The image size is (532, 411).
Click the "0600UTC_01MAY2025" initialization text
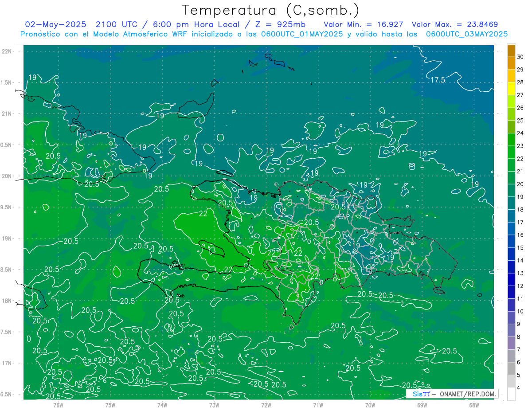[x=301, y=34]
